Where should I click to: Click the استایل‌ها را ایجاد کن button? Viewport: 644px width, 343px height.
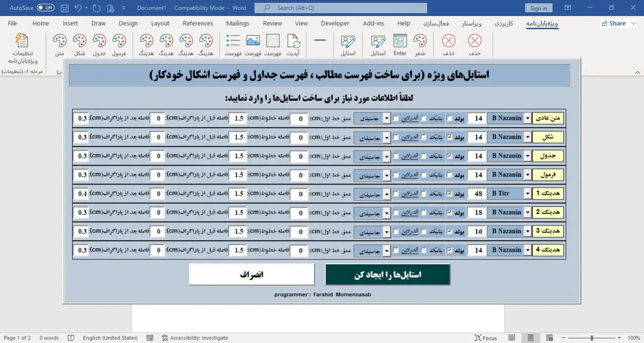(x=387, y=274)
